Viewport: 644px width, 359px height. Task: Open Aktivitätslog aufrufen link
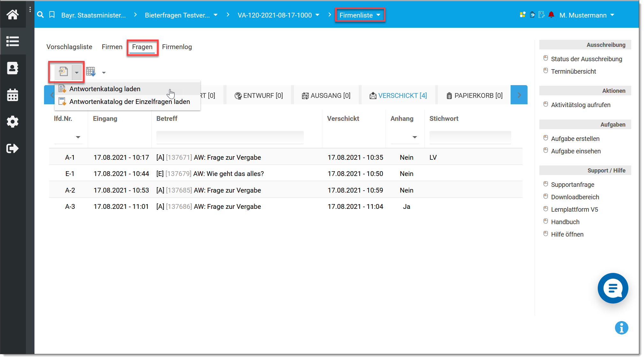click(580, 105)
